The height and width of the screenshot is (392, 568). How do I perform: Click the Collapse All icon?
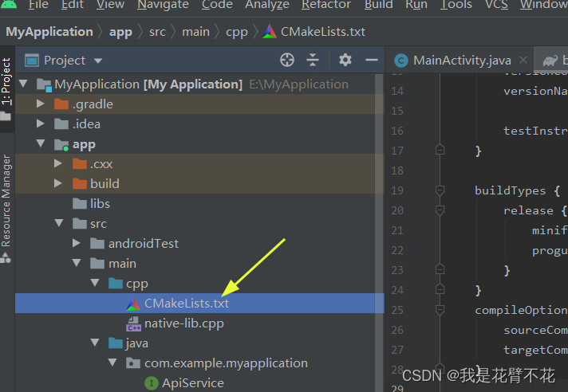pos(312,60)
